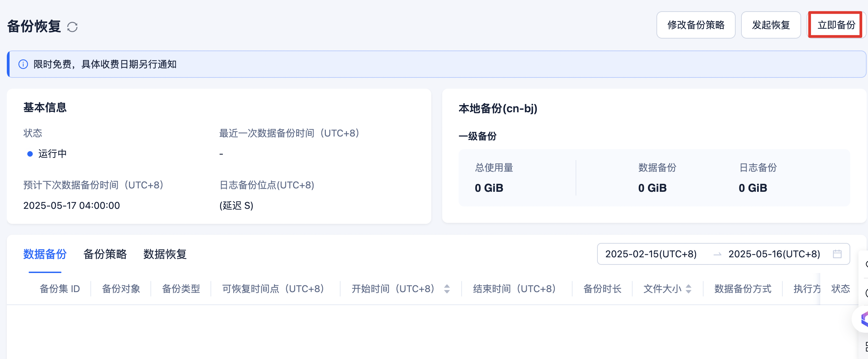Viewport: 868px width, 359px height.
Task: Click the 备份集 ID column header
Action: coord(60,289)
